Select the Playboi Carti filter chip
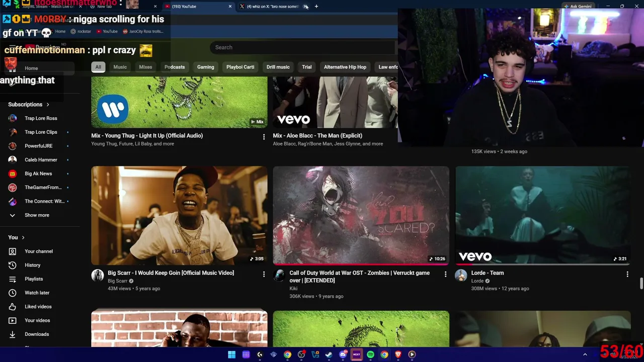644x362 pixels. coord(240,67)
